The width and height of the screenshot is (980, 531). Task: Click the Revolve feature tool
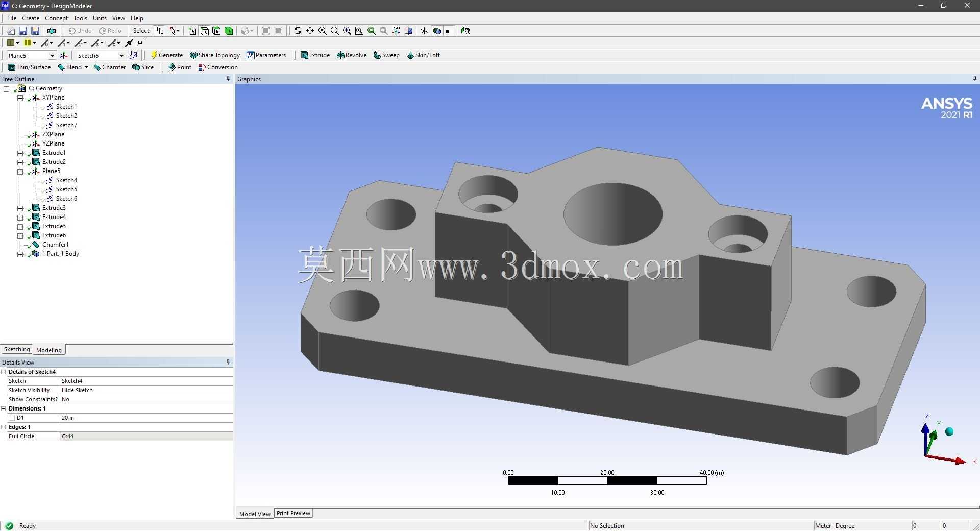coord(352,55)
